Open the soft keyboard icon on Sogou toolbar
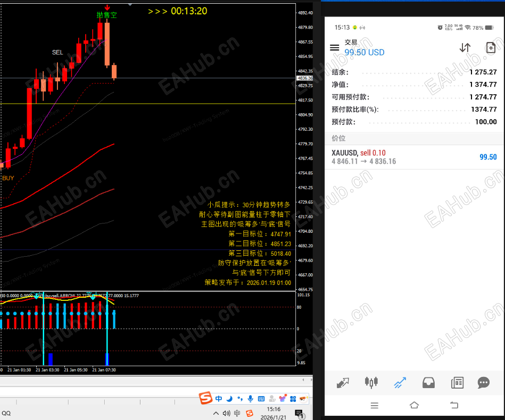505x420 pixels. point(261,399)
